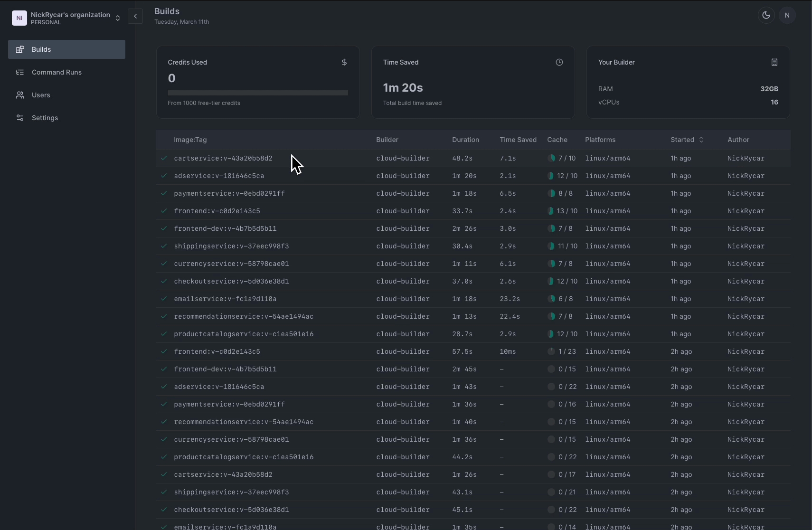Viewport: 812px width, 530px height.
Task: Open the organization switcher chevrons
Action: (117, 18)
